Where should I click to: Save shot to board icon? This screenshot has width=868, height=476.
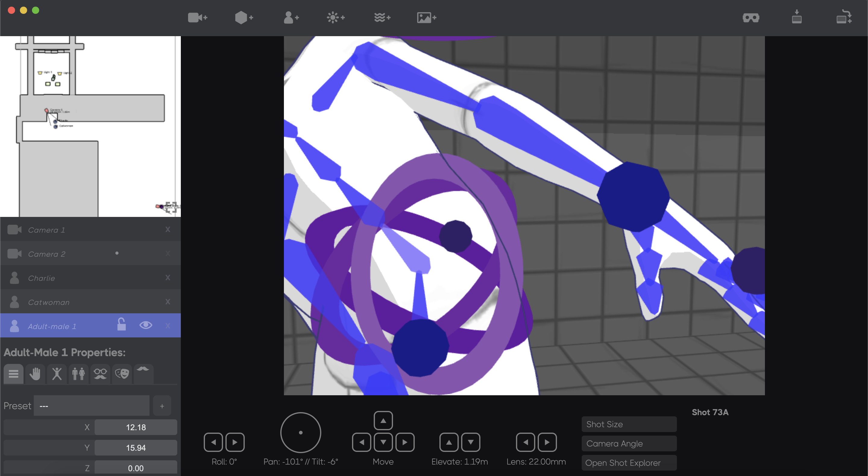click(x=797, y=17)
